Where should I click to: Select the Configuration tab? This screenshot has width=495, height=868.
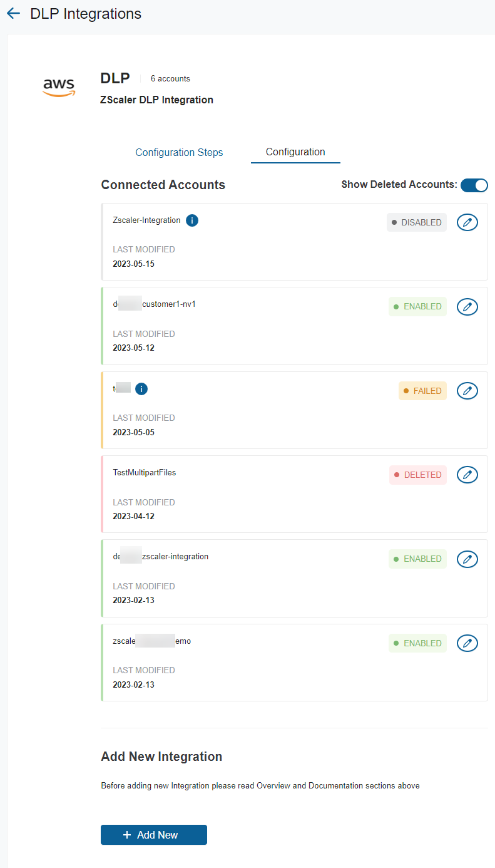coord(295,152)
